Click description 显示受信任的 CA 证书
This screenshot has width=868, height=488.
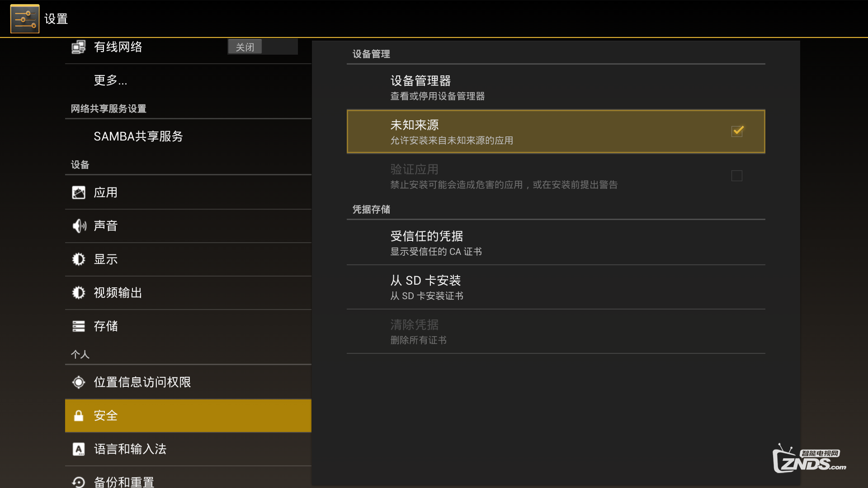(x=436, y=252)
